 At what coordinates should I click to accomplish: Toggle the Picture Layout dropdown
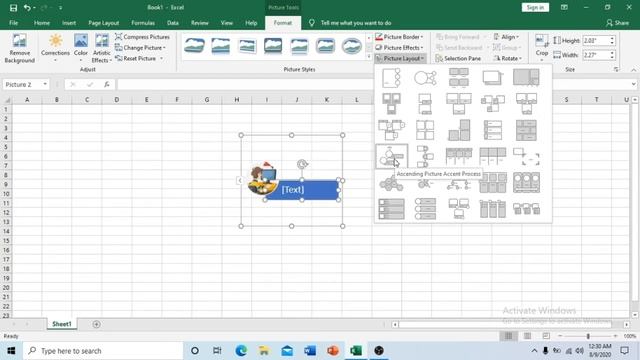[x=400, y=59]
